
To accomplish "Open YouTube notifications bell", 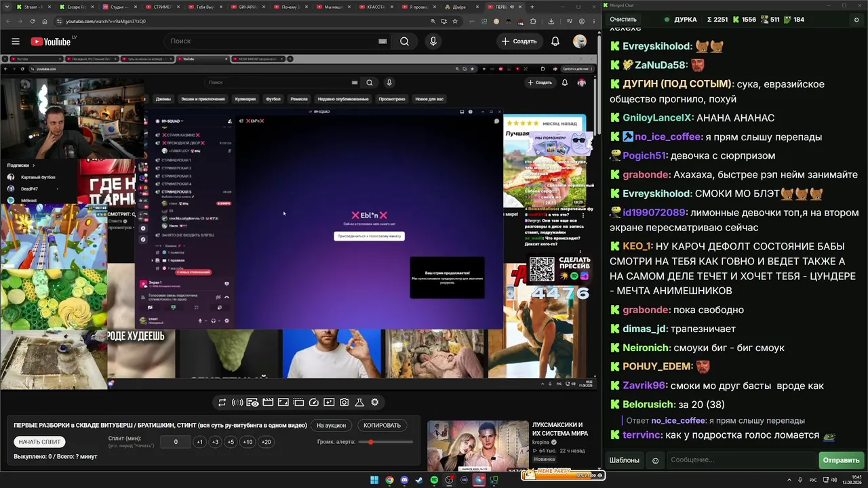I will click(x=555, y=41).
